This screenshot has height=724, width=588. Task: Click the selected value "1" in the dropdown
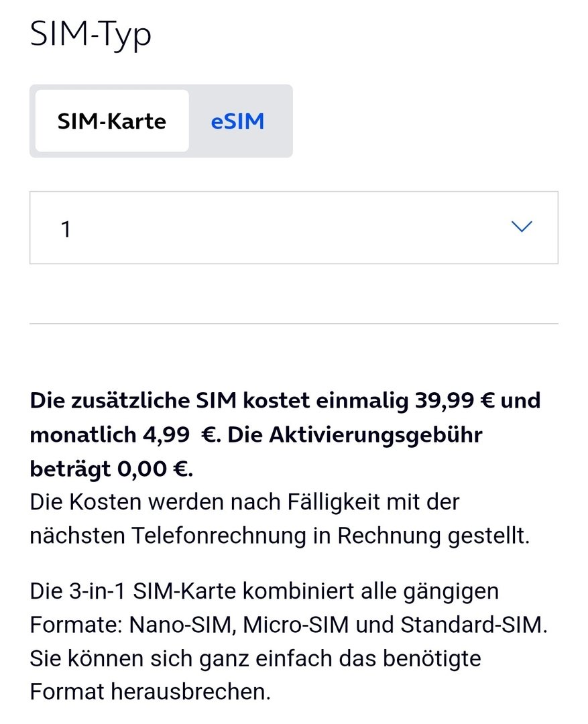tap(66, 230)
